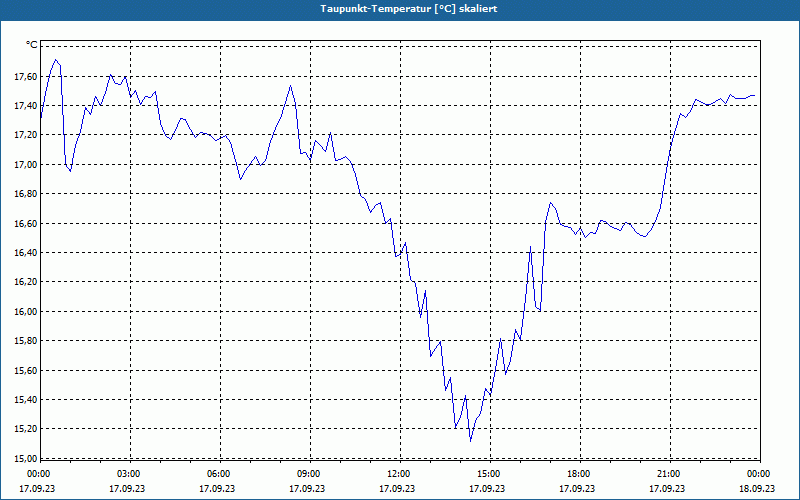Click the chart title 'Taupunkt-Temperatur [°C] skaliert'
800x500 pixels.
pyautogui.click(x=409, y=9)
